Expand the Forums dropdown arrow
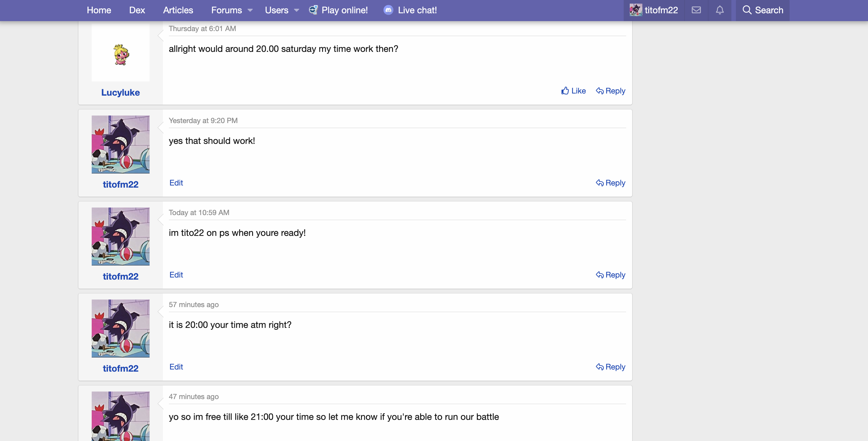This screenshot has height=441, width=868. pos(250,11)
